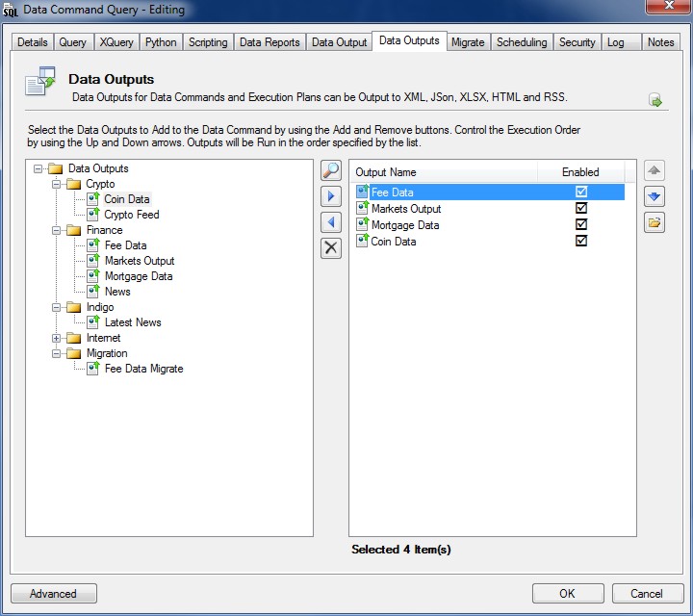Click the X delete icon button
This screenshot has height=616, width=693.
pyautogui.click(x=330, y=248)
